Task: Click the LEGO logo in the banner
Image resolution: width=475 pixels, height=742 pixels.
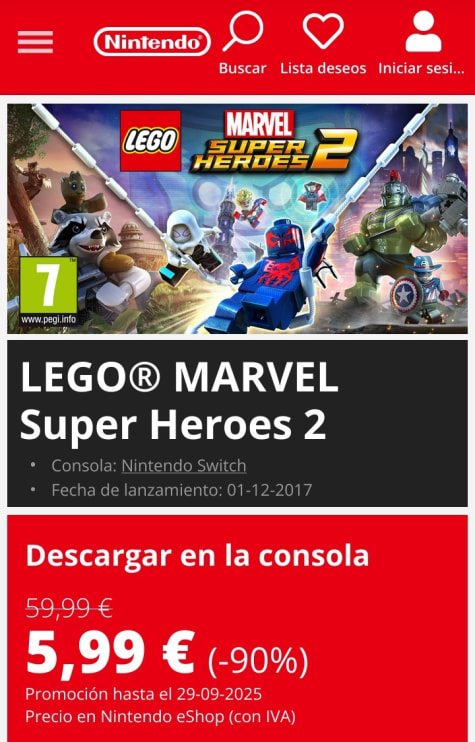Action: 150,141
